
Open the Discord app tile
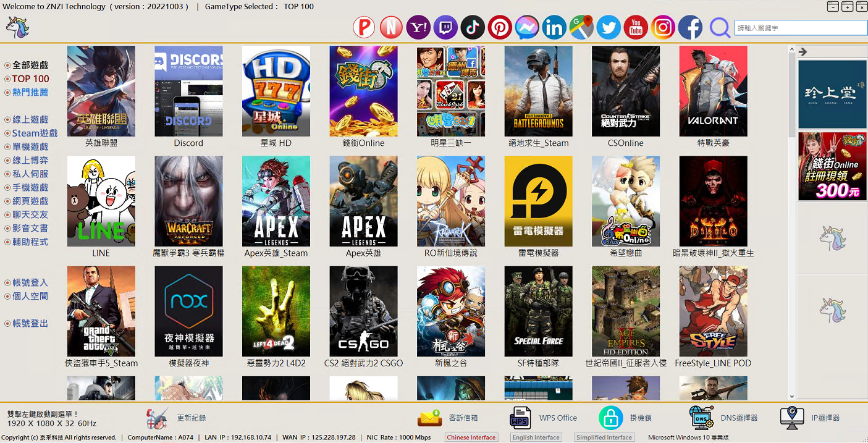[x=188, y=91]
